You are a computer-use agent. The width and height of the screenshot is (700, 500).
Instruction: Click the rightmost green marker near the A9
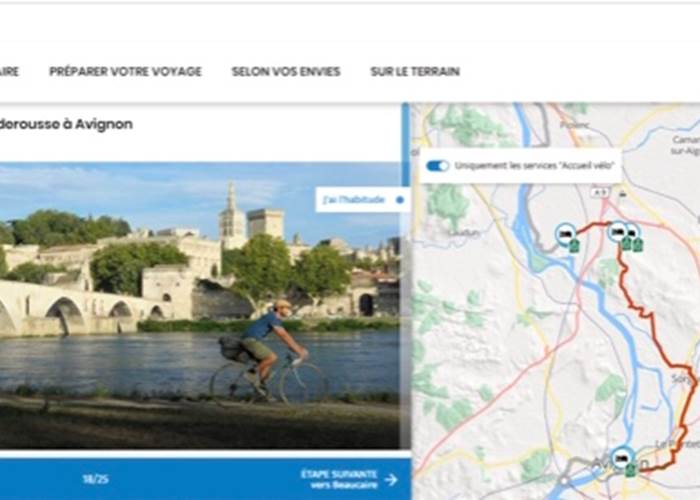[x=638, y=244]
